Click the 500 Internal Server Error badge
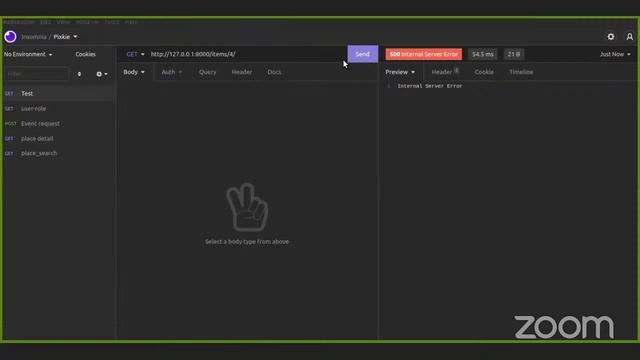This screenshot has width=640, height=360. [x=424, y=54]
